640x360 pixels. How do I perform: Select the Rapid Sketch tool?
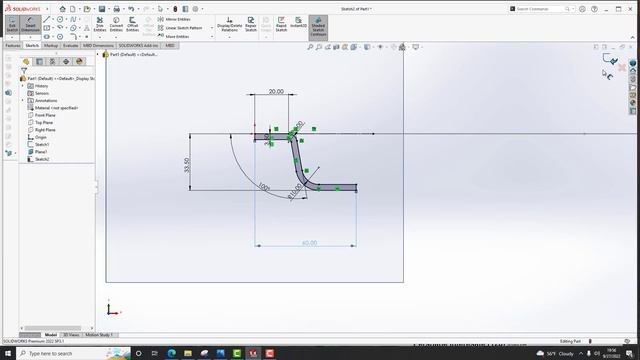[281, 24]
